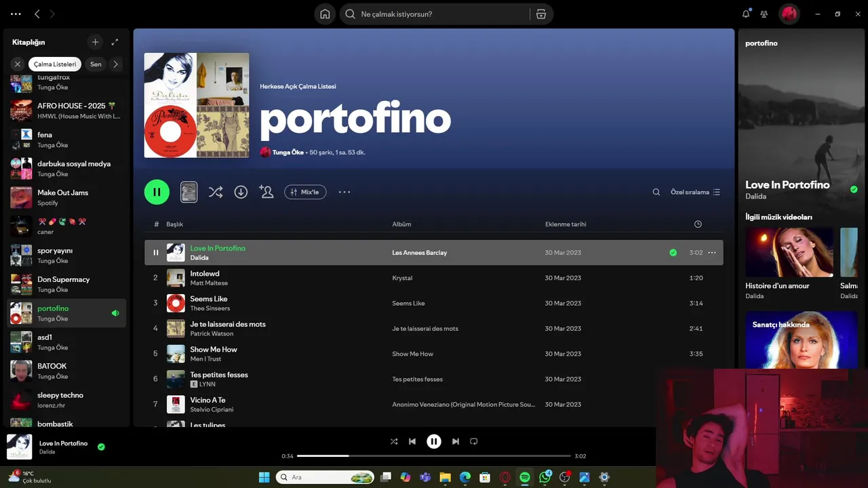Viewport: 868px width, 488px height.
Task: Sort by the Albüm column header
Action: (401, 224)
